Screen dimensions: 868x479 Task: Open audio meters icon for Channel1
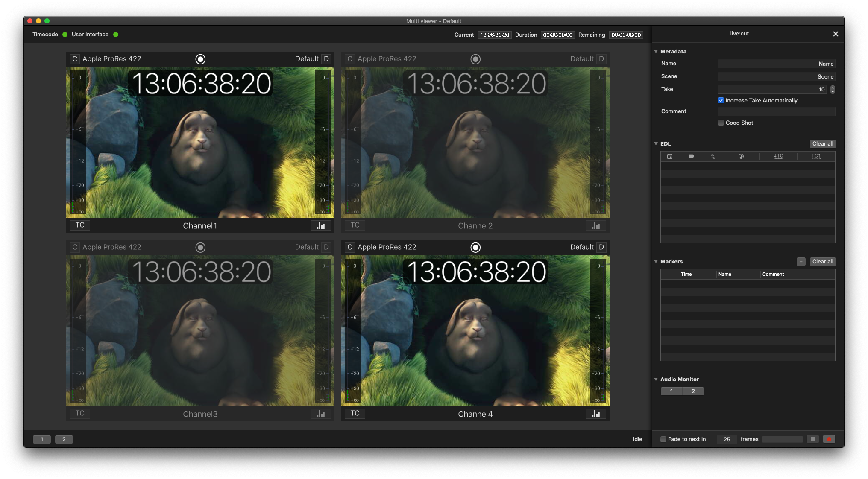[321, 225]
